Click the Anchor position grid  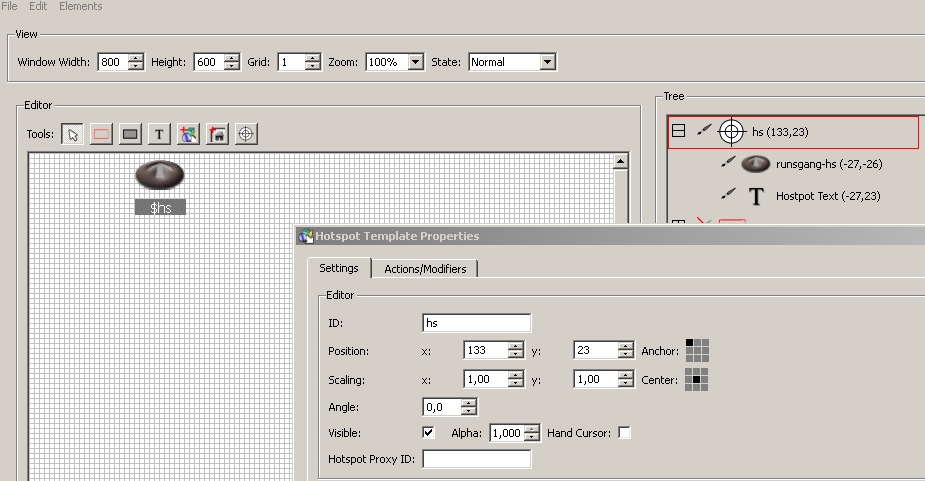pyautogui.click(x=697, y=350)
